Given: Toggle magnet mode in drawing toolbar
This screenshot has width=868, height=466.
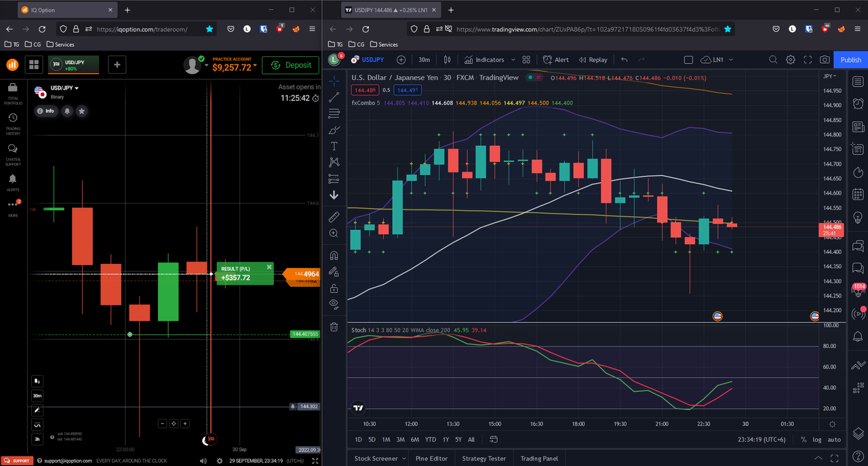Looking at the screenshot, I should point(334,256).
